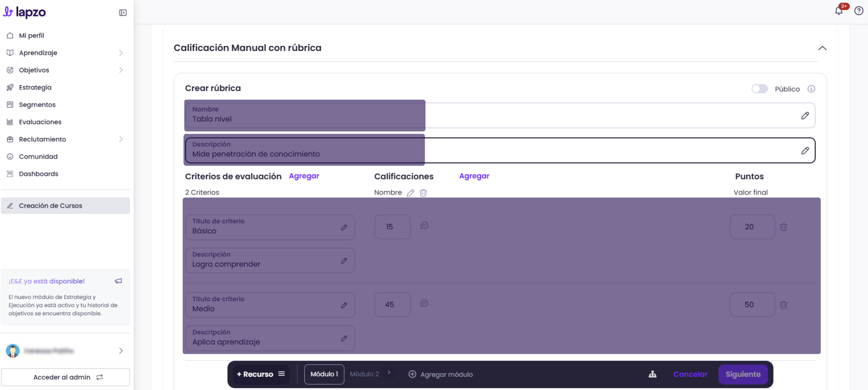This screenshot has height=390, width=868.
Task: Click the info icon next to Público
Action: pyautogui.click(x=811, y=89)
